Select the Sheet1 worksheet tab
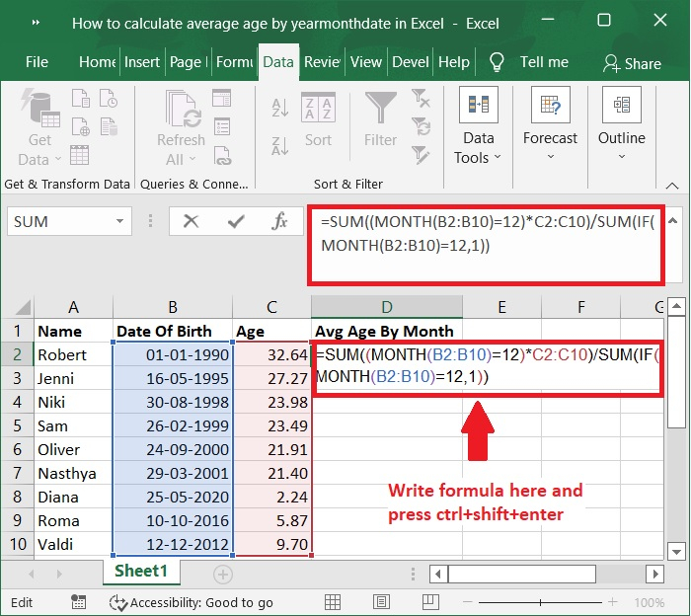 click(141, 571)
